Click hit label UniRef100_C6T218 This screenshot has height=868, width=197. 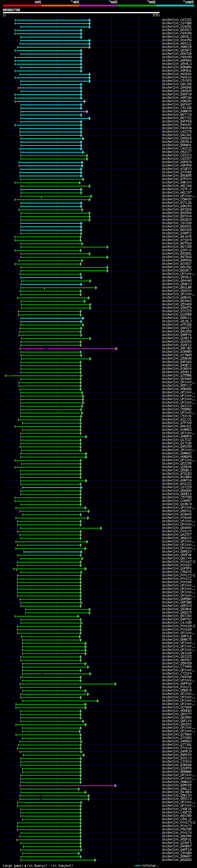point(177,487)
